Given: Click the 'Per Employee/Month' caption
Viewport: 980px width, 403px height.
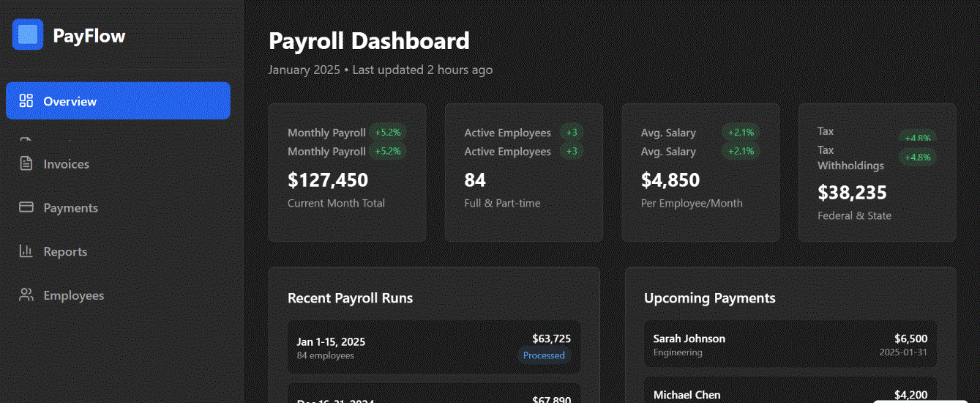Looking at the screenshot, I should (692, 203).
